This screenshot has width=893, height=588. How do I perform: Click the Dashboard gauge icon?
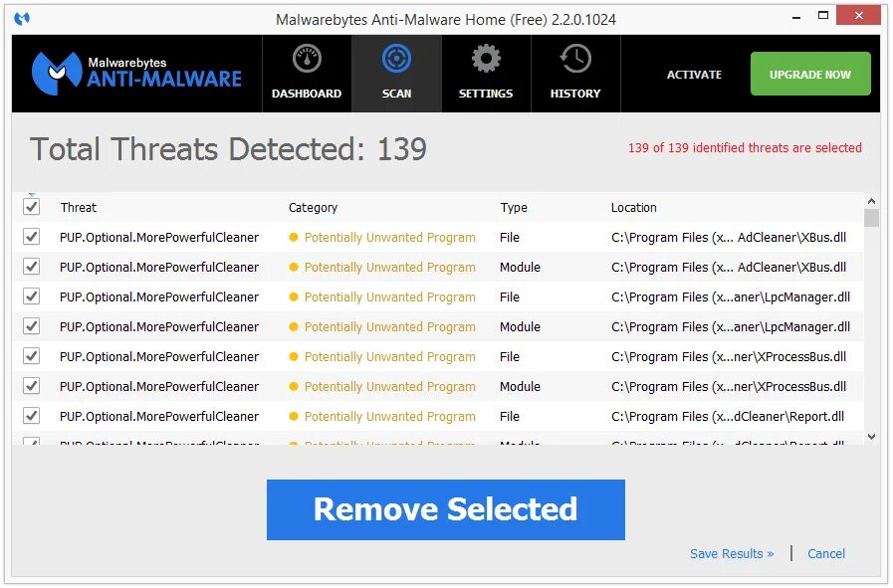[x=307, y=59]
